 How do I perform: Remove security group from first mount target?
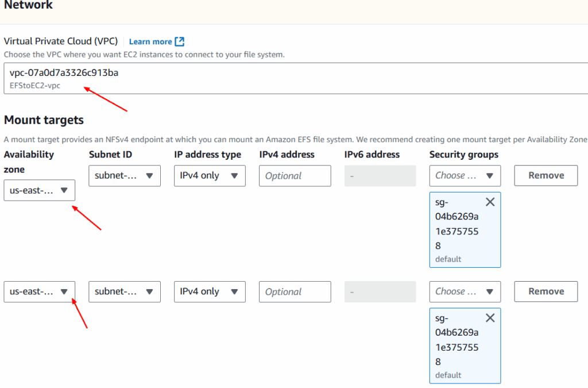[x=490, y=202]
